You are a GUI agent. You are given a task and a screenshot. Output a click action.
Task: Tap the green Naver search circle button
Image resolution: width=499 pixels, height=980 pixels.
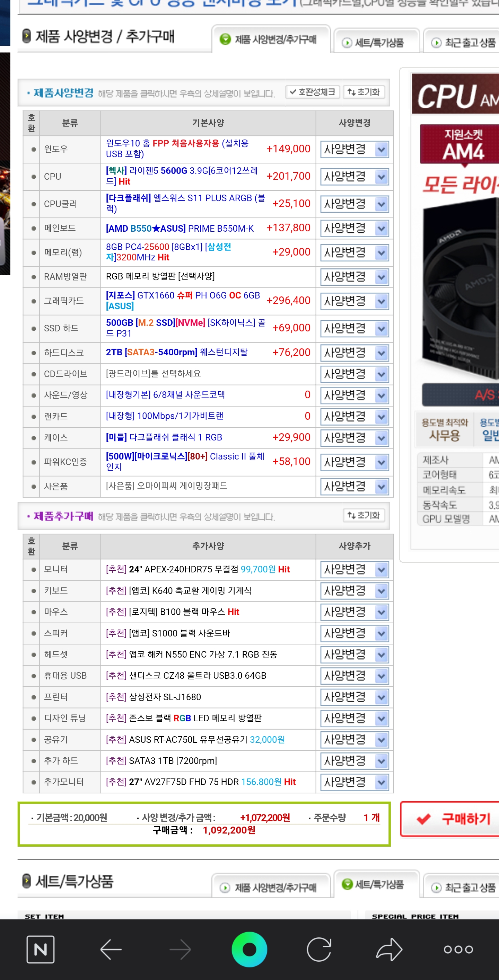pos(249,949)
